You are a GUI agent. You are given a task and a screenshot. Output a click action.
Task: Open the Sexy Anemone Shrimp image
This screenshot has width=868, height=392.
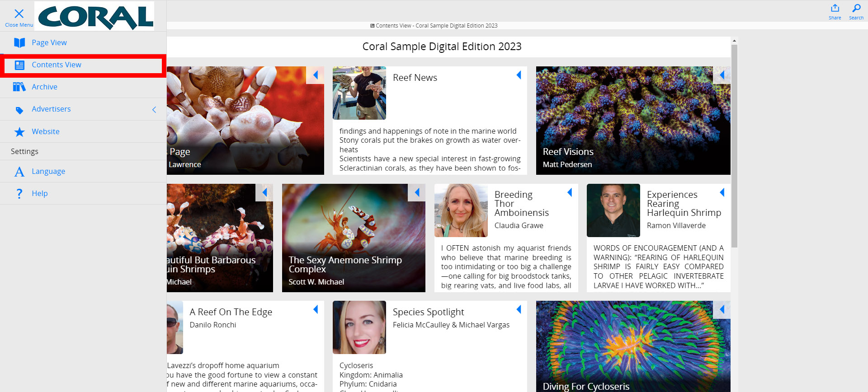point(354,238)
